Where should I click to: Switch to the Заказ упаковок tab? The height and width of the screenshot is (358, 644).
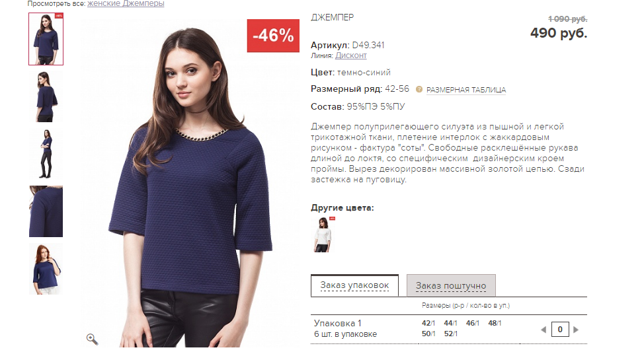click(354, 285)
